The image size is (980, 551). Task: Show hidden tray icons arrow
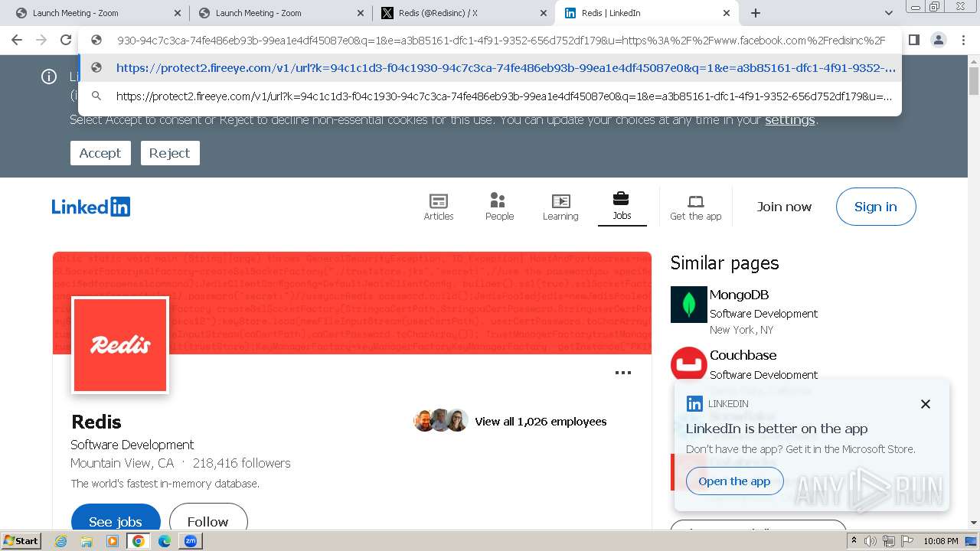(x=854, y=541)
